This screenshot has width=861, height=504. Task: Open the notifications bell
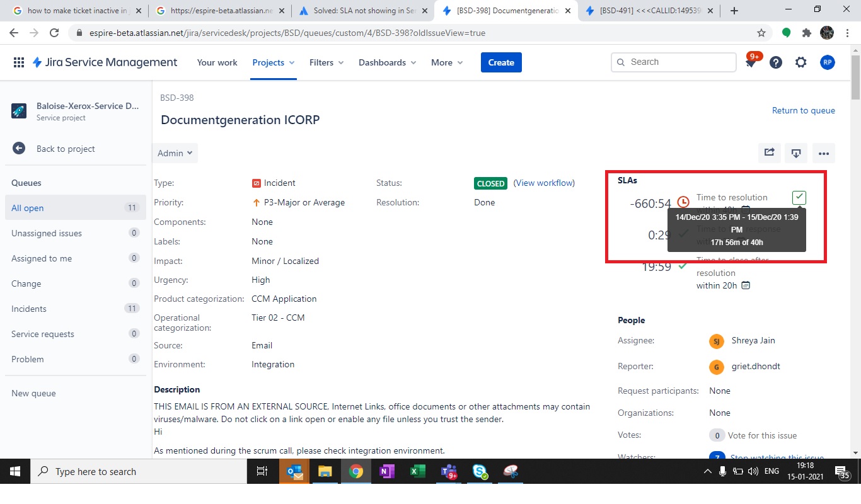pos(751,62)
